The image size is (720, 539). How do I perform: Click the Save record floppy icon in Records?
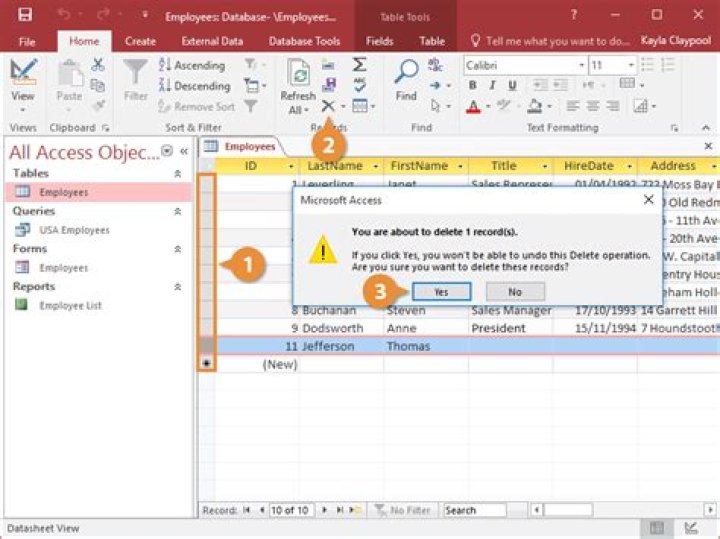pyautogui.click(x=328, y=85)
